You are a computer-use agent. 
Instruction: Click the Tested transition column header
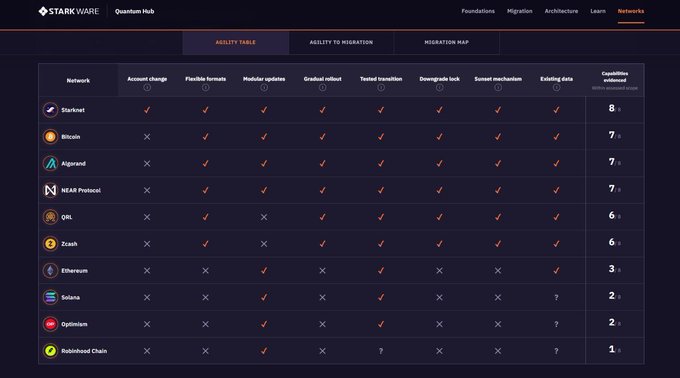pyautogui.click(x=381, y=79)
